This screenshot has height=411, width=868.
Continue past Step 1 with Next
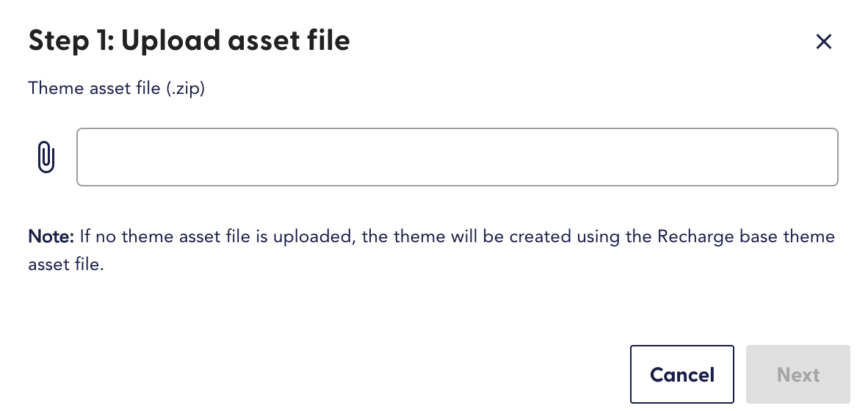tap(798, 374)
